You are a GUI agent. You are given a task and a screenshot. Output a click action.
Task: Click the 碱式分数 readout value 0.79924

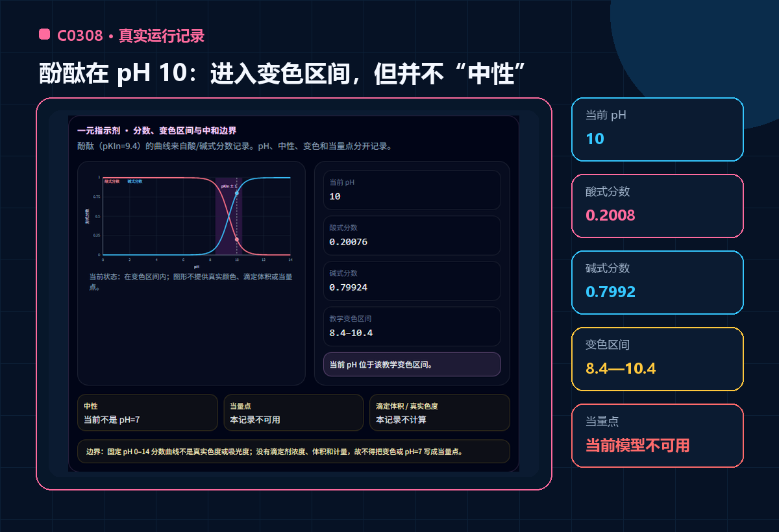(x=349, y=287)
